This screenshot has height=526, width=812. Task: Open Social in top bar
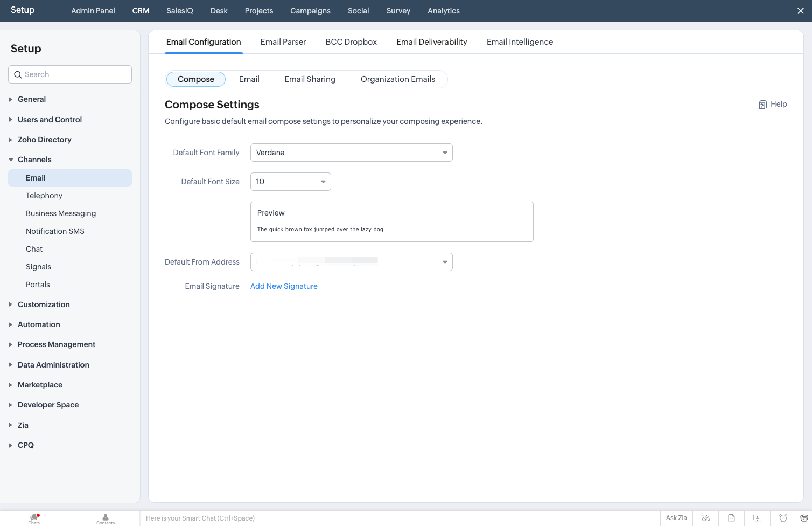359,11
